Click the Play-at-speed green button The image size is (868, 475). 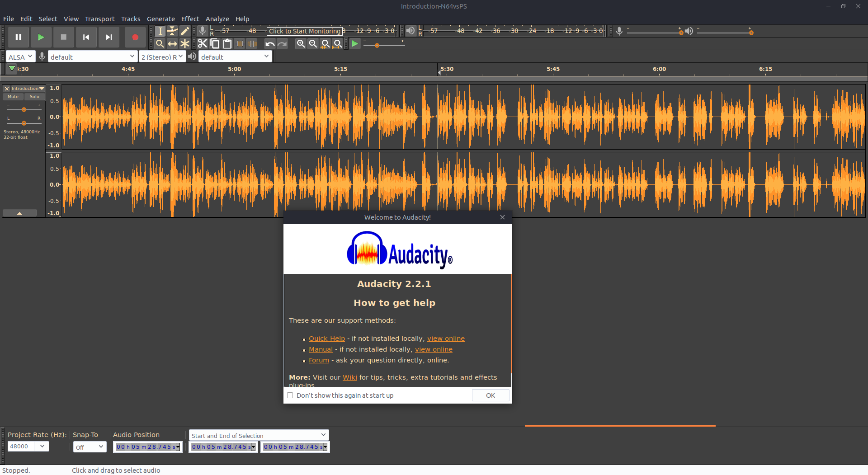pyautogui.click(x=355, y=44)
